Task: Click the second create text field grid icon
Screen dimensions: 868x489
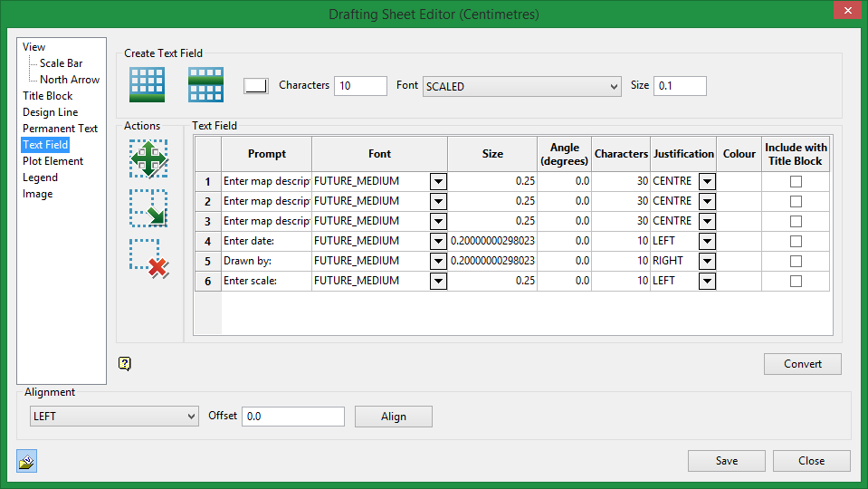Action: point(205,85)
